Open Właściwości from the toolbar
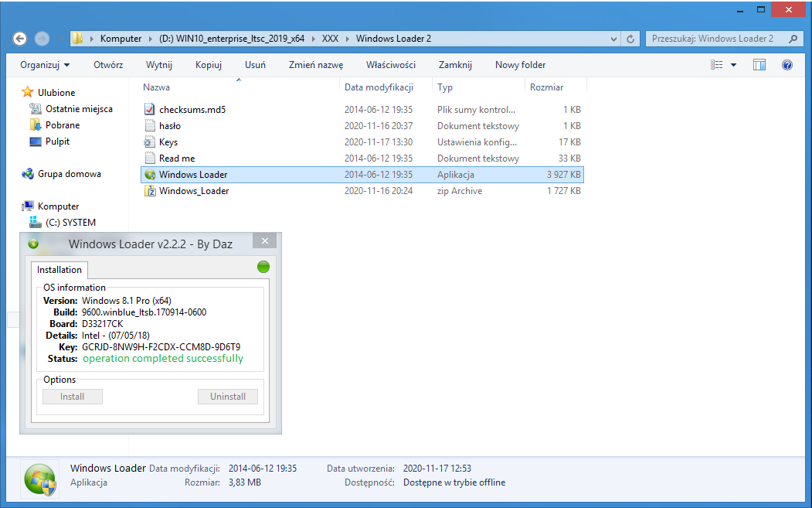 click(391, 65)
